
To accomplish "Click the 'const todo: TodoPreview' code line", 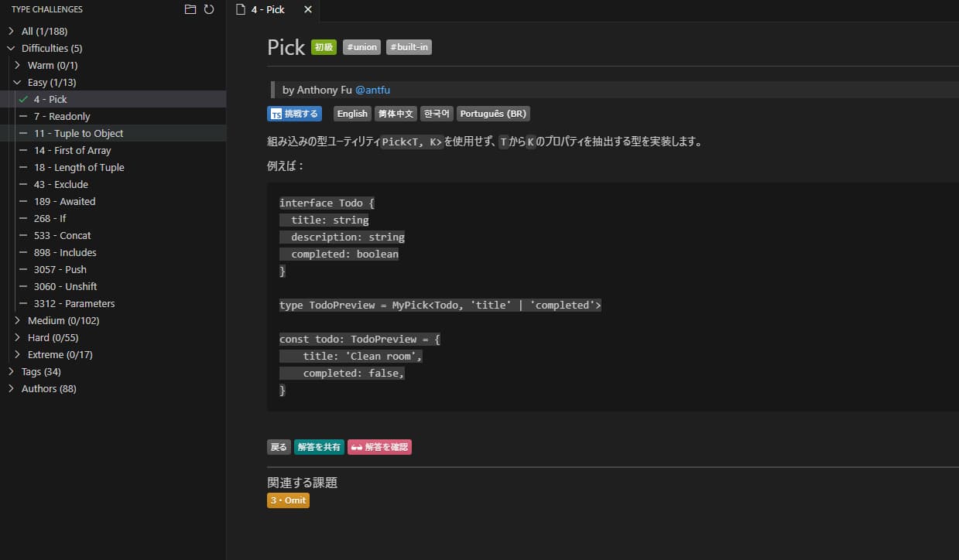I will (x=360, y=339).
